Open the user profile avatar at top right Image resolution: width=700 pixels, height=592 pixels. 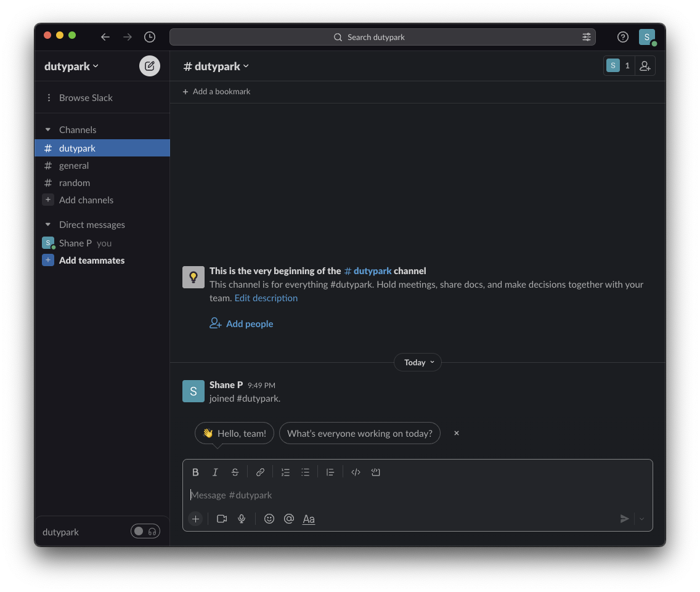pyautogui.click(x=647, y=37)
